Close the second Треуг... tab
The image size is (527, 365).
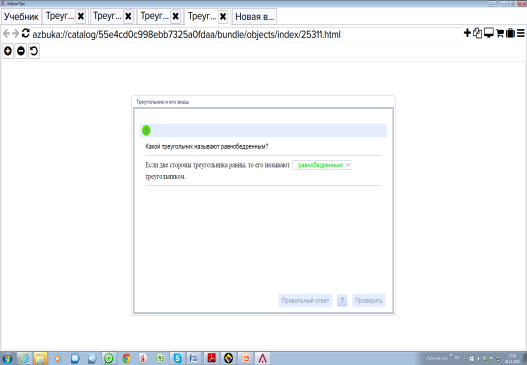(128, 16)
